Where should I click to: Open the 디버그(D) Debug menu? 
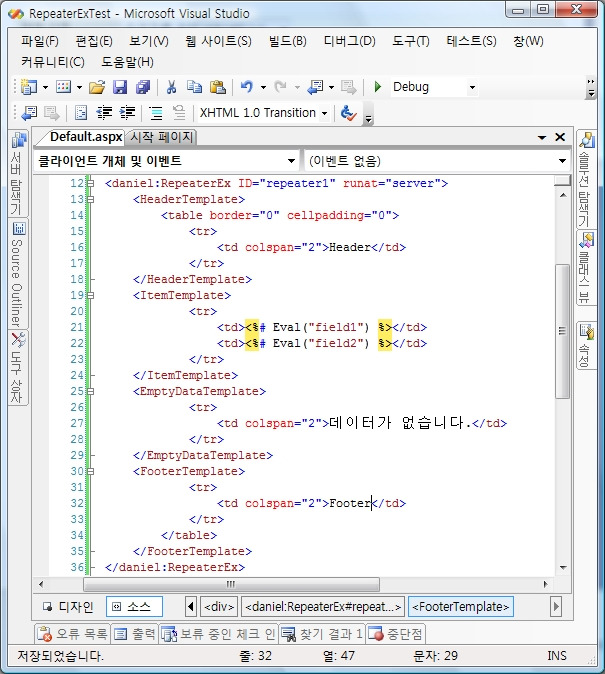350,41
